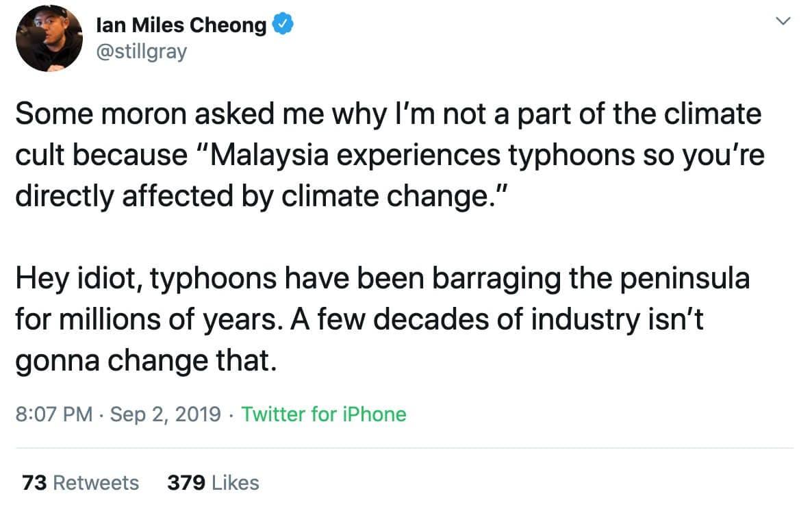Screen dimensions: 812x509
Task: Click the word Likes label
Action: [235, 483]
